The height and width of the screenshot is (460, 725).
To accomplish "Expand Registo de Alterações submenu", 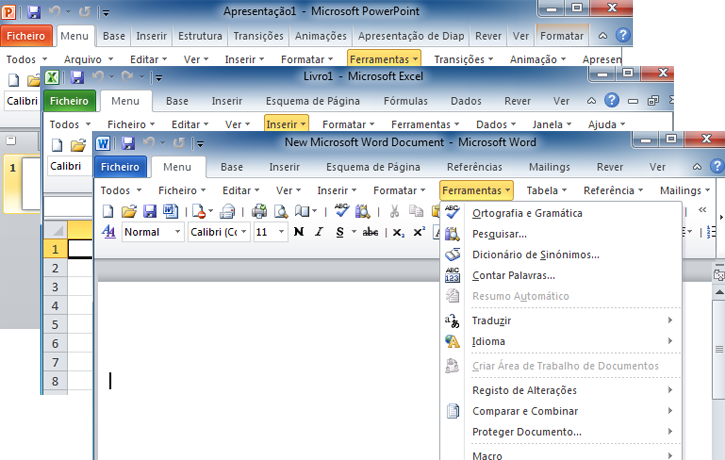I will click(561, 390).
